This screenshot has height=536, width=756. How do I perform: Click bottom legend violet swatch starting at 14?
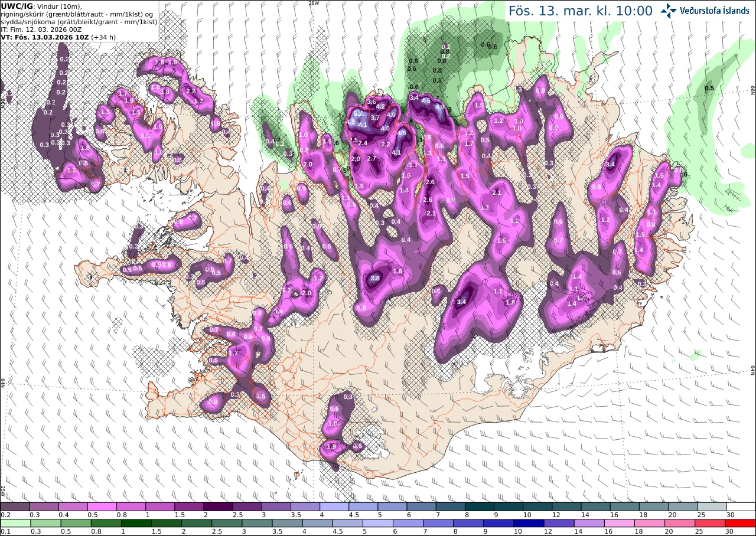[590, 523]
